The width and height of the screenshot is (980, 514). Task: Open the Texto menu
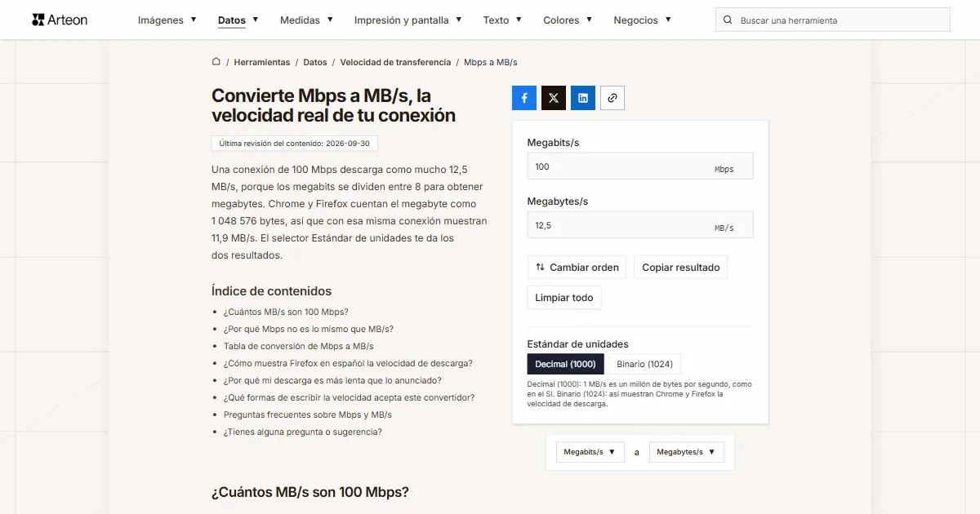point(502,20)
